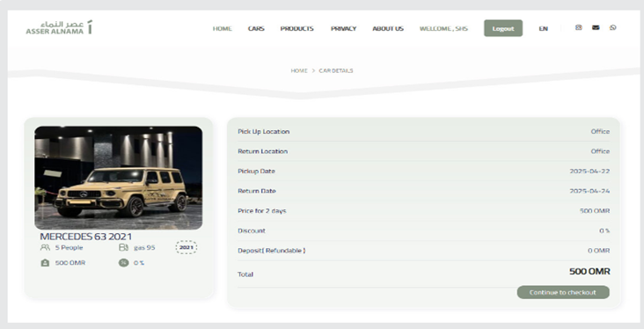Click the Pick Up Location label
Screen dimensions: 644x329
pyautogui.click(x=263, y=131)
